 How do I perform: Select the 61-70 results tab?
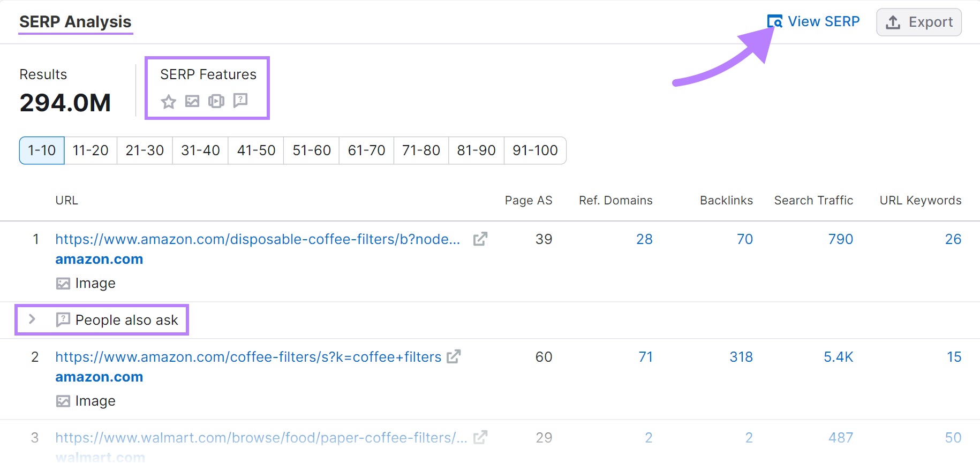[366, 150]
